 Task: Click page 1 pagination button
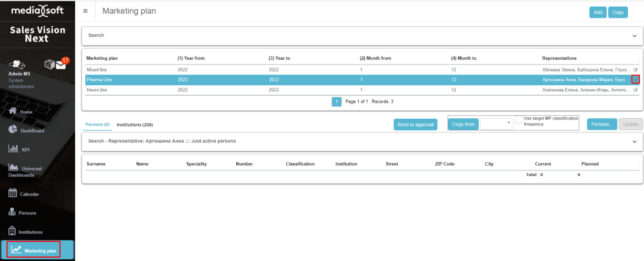(x=336, y=102)
